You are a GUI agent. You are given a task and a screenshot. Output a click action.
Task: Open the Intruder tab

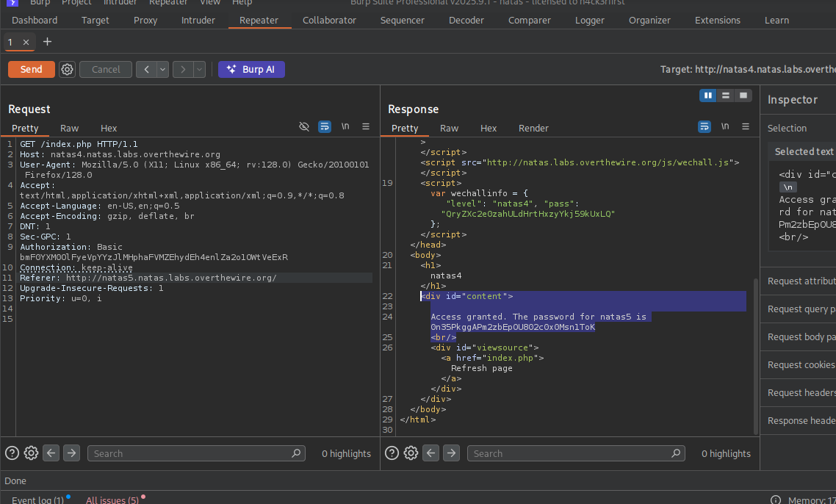[198, 21]
